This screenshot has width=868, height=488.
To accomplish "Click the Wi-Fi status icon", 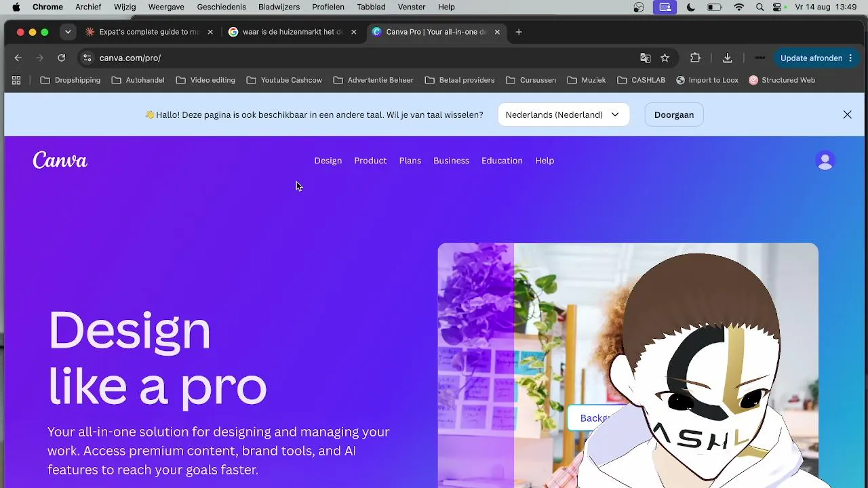I will point(739,7).
